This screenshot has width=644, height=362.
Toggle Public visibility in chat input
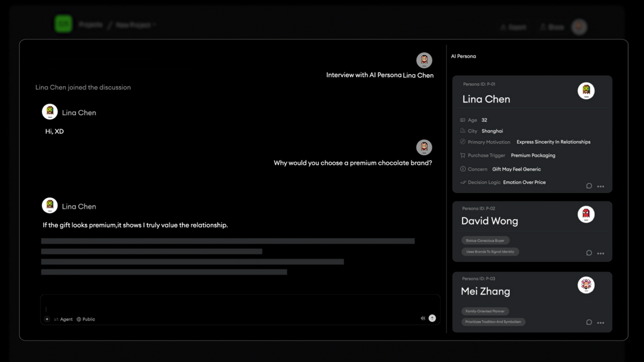[x=86, y=319]
